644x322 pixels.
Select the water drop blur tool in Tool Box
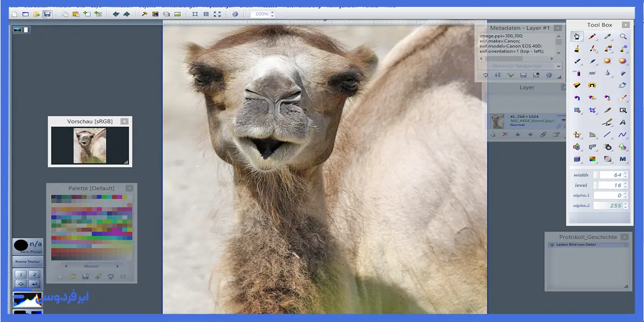point(608,73)
